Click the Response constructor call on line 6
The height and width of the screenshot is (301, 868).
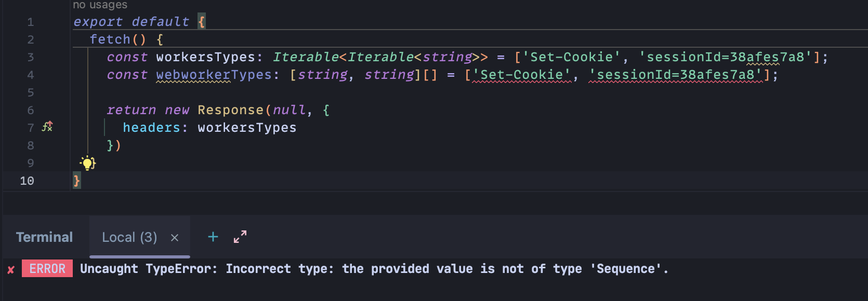[x=231, y=110]
